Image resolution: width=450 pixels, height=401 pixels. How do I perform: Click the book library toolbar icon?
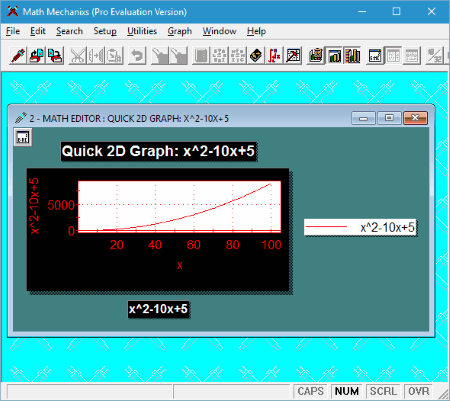[256, 56]
